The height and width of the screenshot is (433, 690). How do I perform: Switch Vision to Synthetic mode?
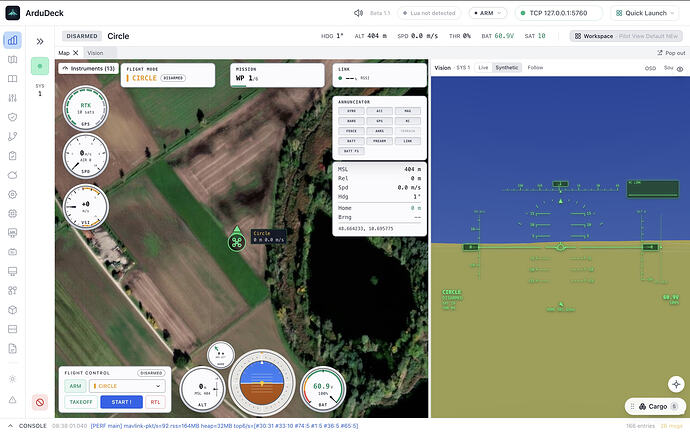coord(506,67)
